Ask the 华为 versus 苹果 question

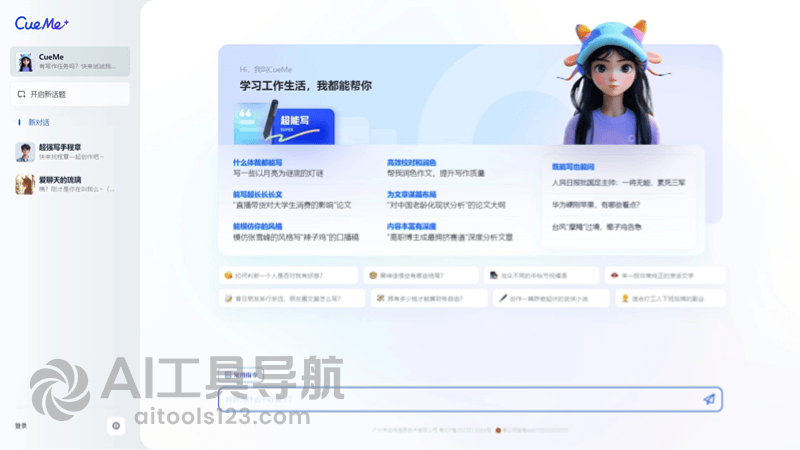click(x=595, y=205)
